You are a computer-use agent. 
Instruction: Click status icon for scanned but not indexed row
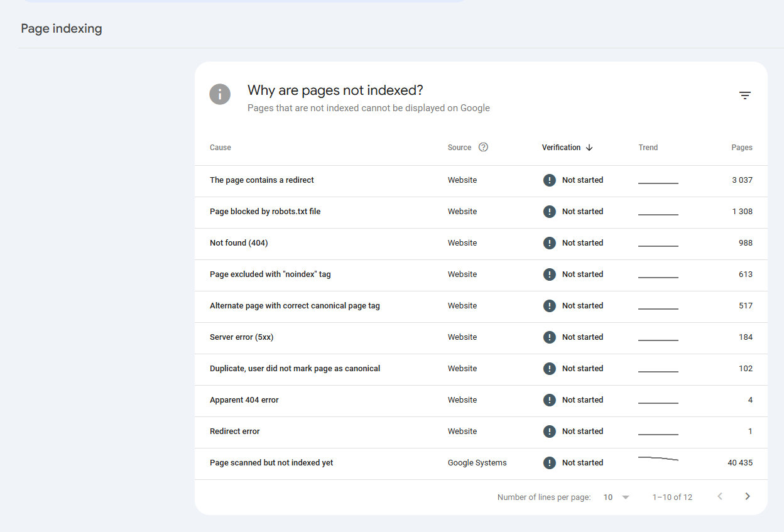(550, 463)
